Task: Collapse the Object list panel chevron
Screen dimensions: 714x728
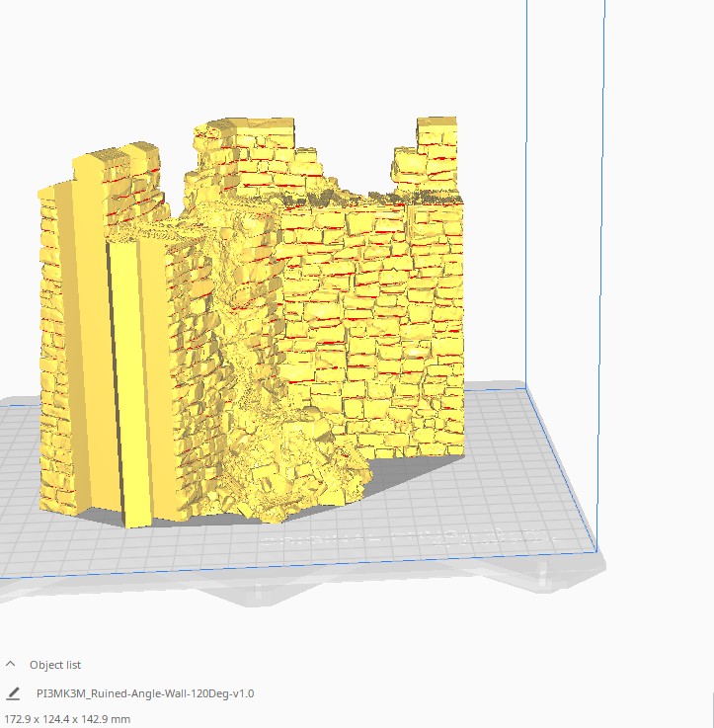Action: [x=10, y=664]
